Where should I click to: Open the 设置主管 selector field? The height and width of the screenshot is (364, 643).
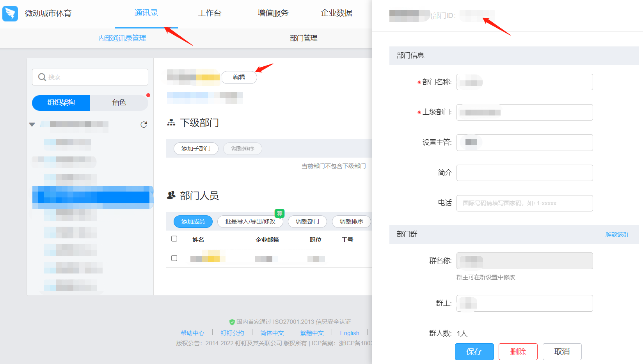click(524, 142)
